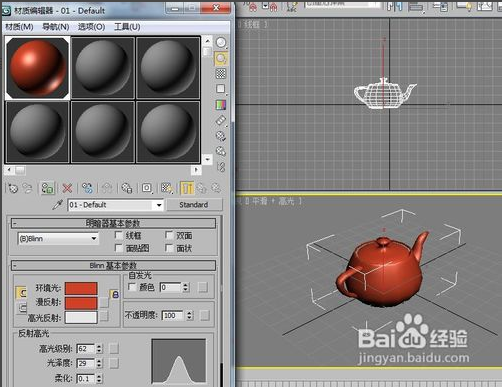
Task: Select the red material sample slot
Action: point(37,68)
